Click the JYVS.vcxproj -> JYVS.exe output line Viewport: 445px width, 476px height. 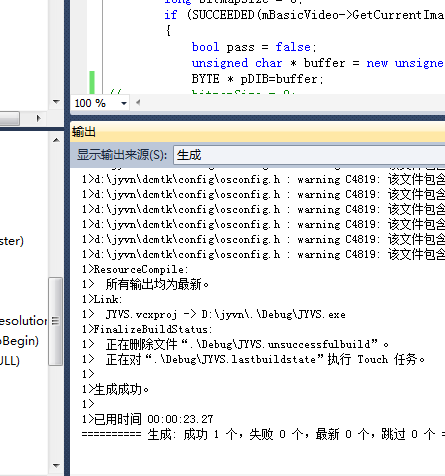214,314
